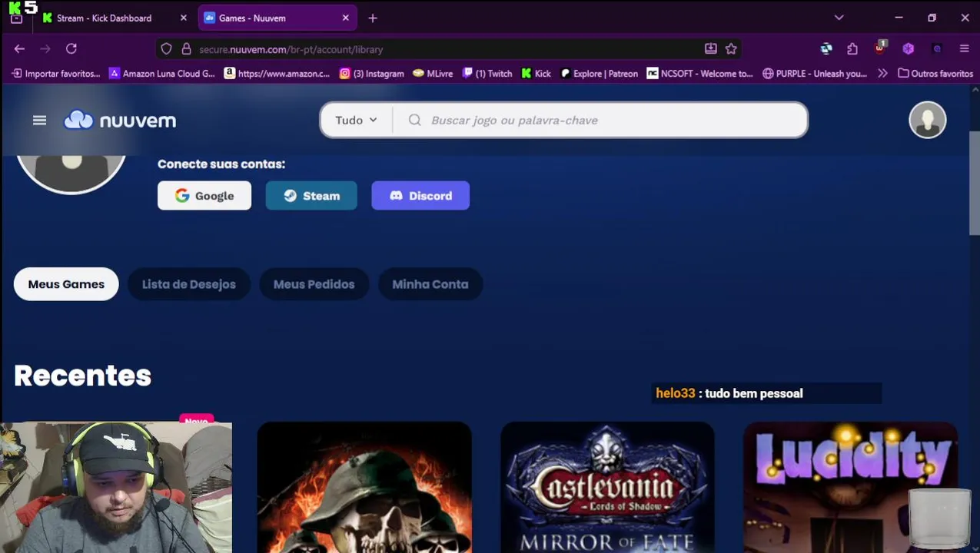View site padlock security info
Screen dimensions: 980x553
[x=186, y=49]
